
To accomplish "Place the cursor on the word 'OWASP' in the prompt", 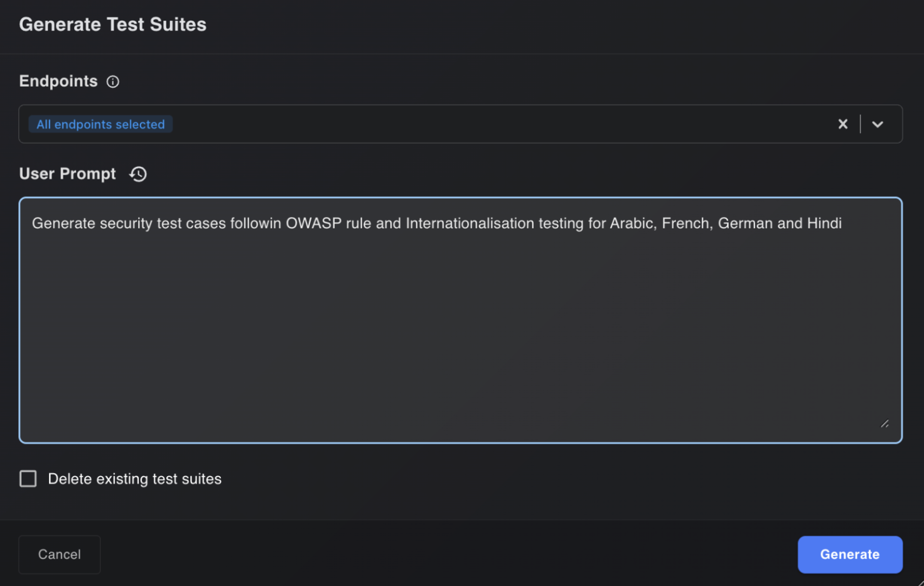I will point(313,223).
